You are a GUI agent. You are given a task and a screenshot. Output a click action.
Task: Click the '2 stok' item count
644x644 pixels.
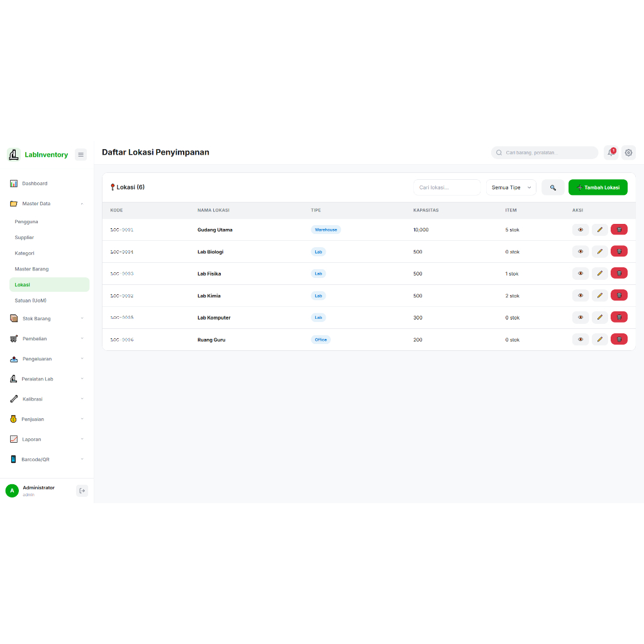512,296
